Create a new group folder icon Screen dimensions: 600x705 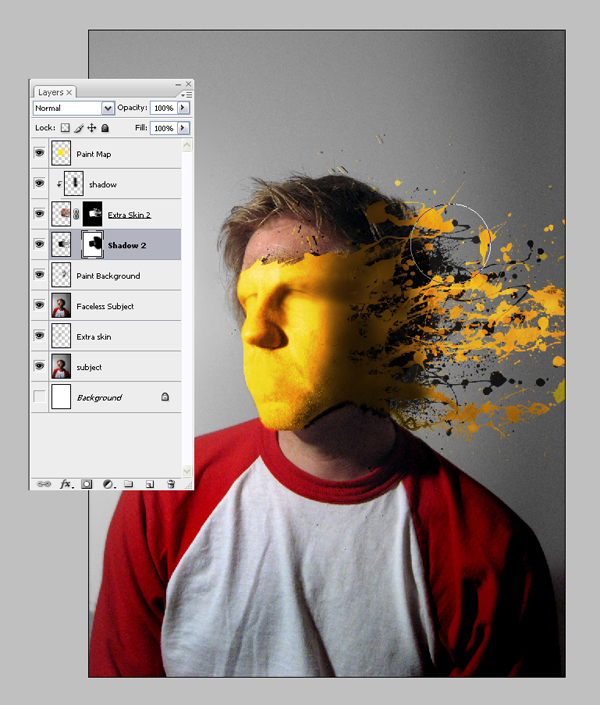[129, 484]
